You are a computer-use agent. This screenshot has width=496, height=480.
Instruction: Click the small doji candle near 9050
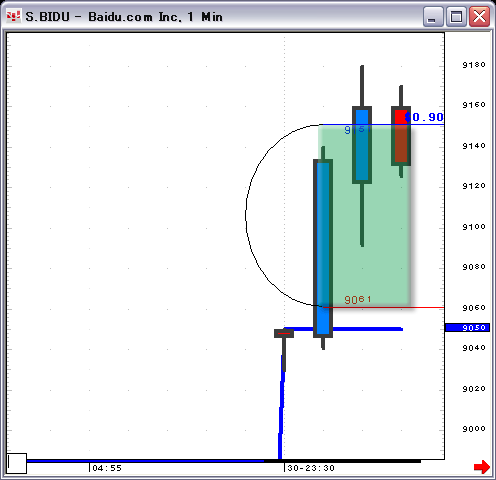pos(284,333)
